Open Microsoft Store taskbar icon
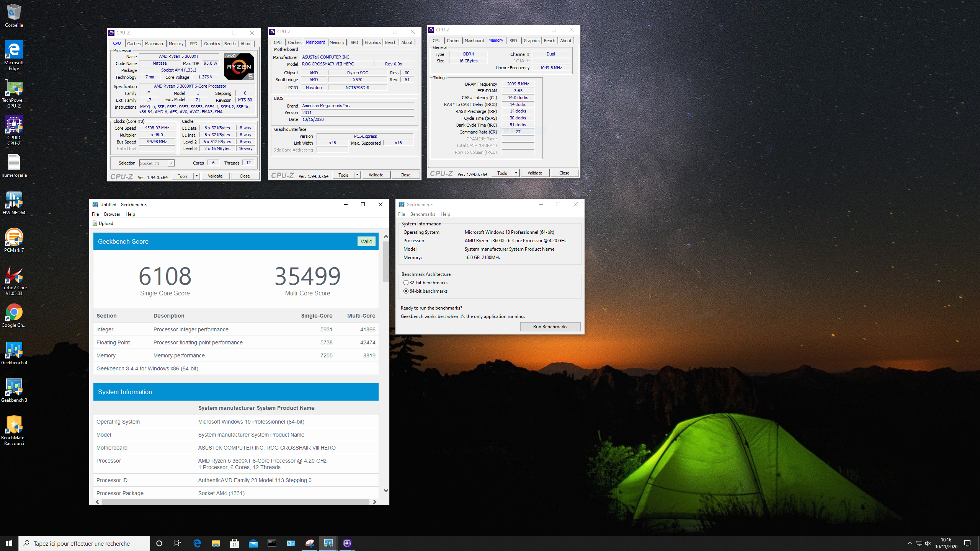980x551 pixels. (234, 543)
